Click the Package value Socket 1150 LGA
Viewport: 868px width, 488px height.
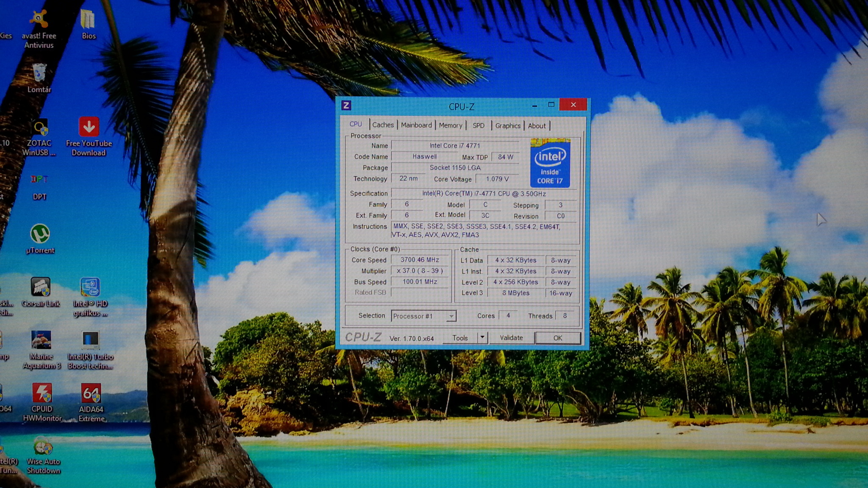pos(455,168)
